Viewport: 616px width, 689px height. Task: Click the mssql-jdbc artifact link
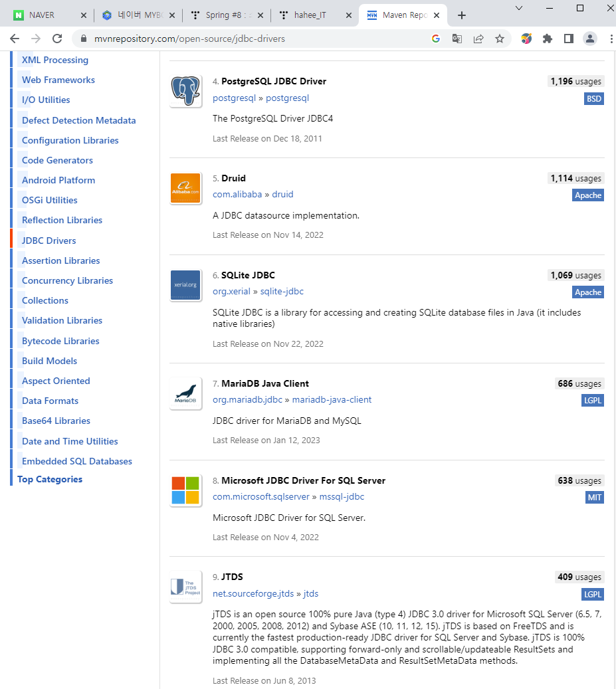(x=342, y=496)
